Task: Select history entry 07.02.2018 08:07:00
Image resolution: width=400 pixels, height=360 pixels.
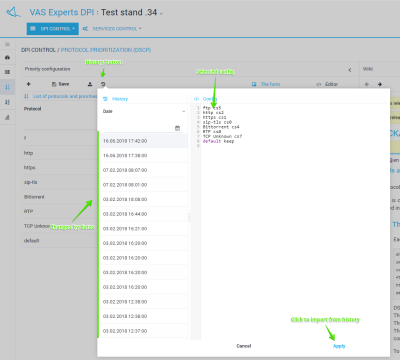Action: coord(144,170)
